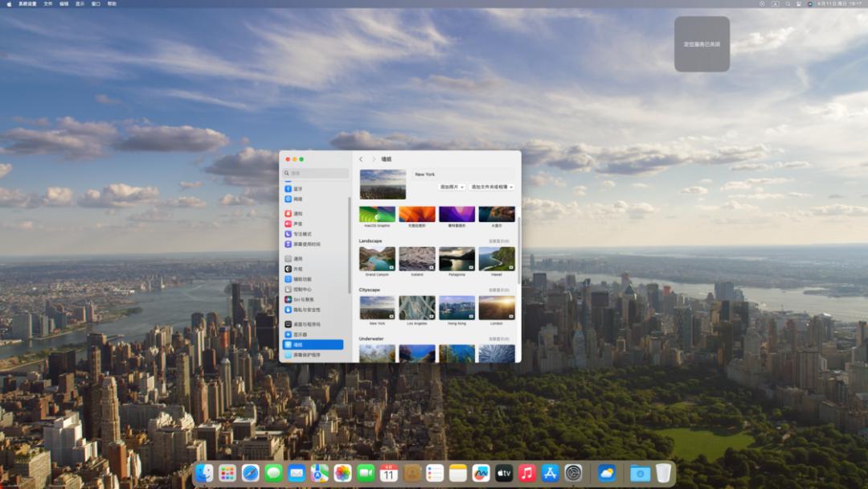Expand the Add Photo (添加照片) dropdown
The height and width of the screenshot is (489, 868).
tap(452, 187)
